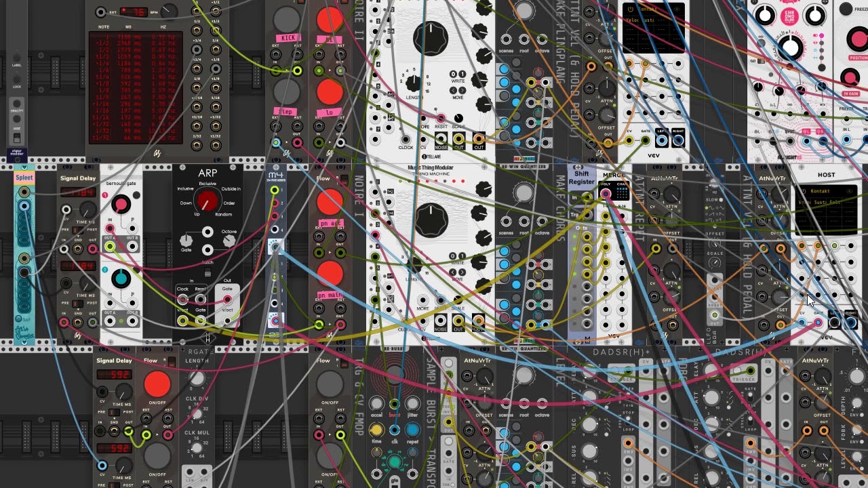Click the NOISE jack on top Turing Machine

pyautogui.click(x=441, y=140)
